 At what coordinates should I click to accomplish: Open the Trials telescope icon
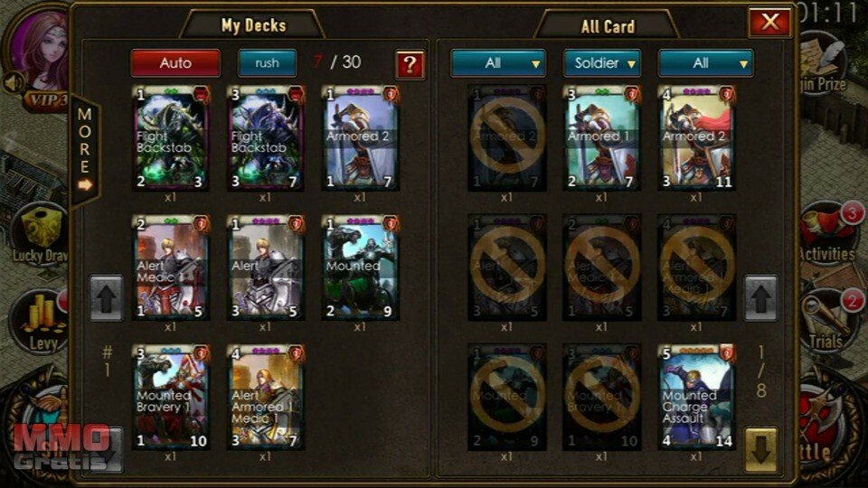(x=828, y=320)
